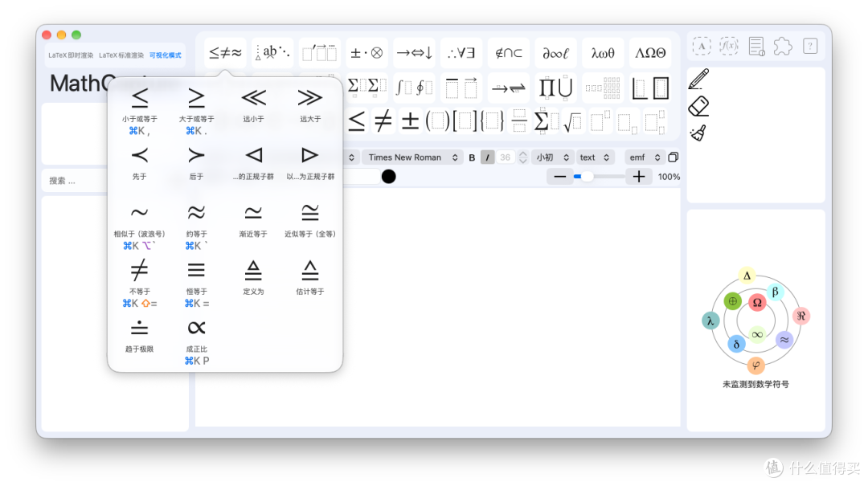The width and height of the screenshot is (868, 486).
Task: Adjust the zoom slider handle
Action: [x=587, y=177]
